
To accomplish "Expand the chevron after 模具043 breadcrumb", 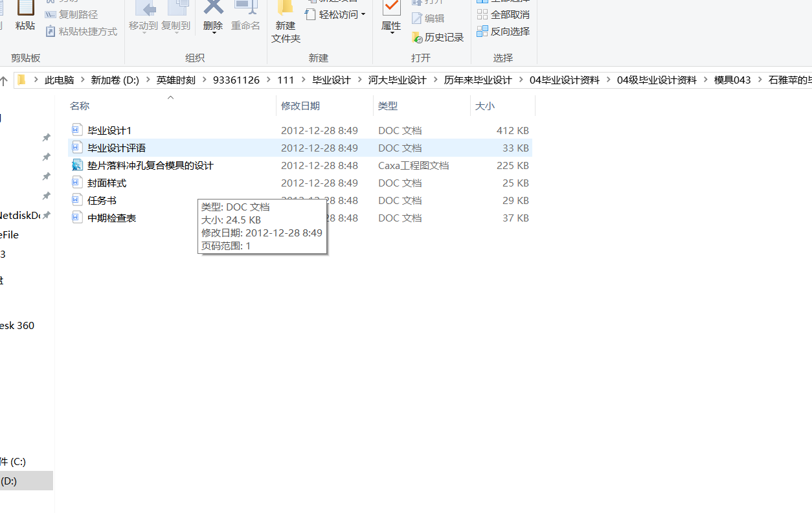I will (760, 80).
